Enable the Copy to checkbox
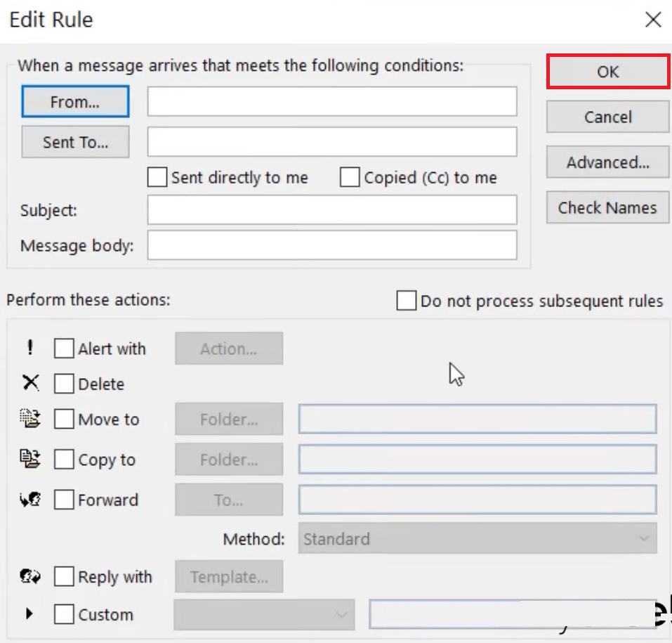 [64, 460]
